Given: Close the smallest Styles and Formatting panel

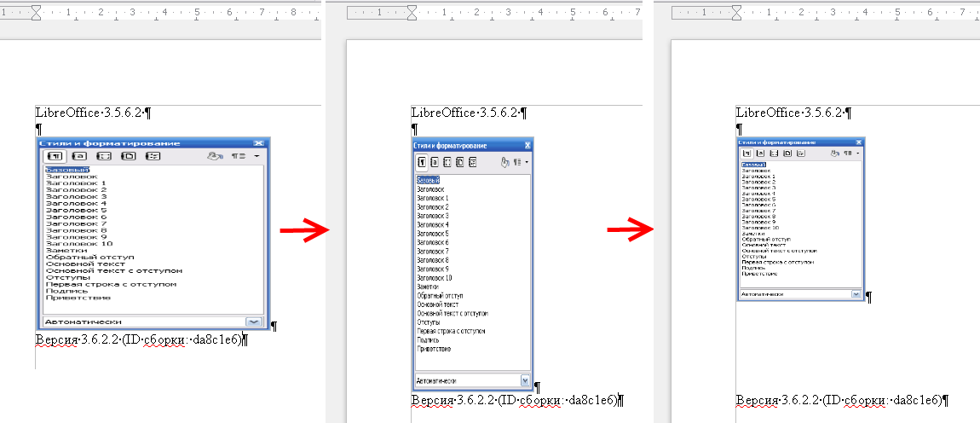Looking at the screenshot, I should pos(859,142).
